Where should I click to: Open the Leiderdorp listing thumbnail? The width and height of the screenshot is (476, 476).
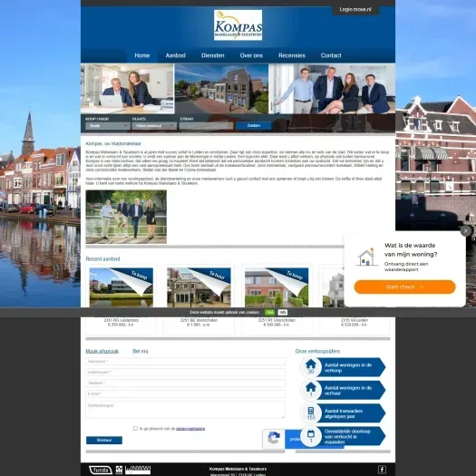tap(121, 287)
